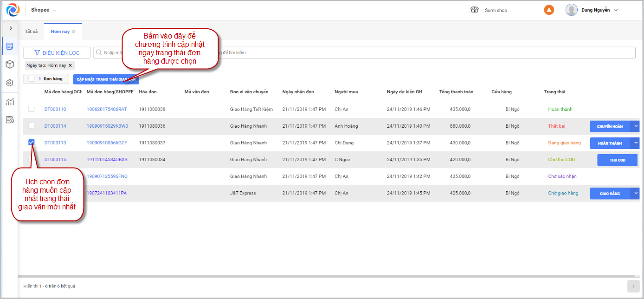
Task: Expand the dropdown arrow next to CHUYỂN HOÀN
Action: point(636,126)
